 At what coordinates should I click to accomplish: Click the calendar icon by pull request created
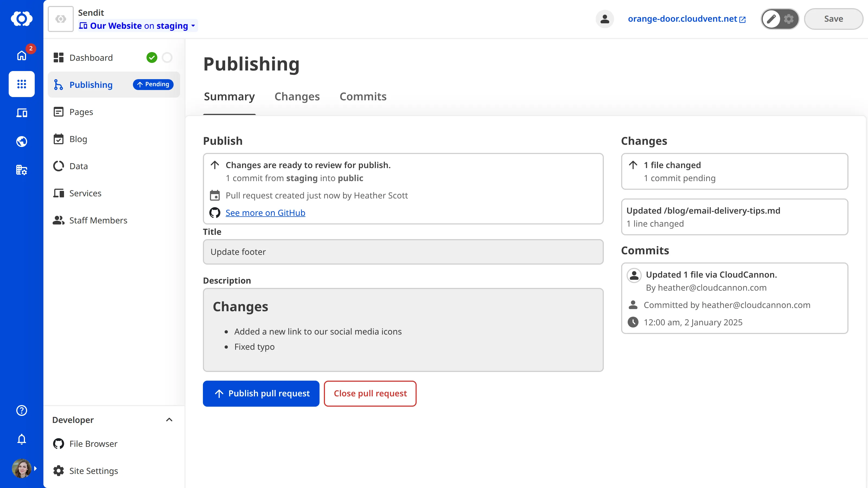[x=215, y=195]
